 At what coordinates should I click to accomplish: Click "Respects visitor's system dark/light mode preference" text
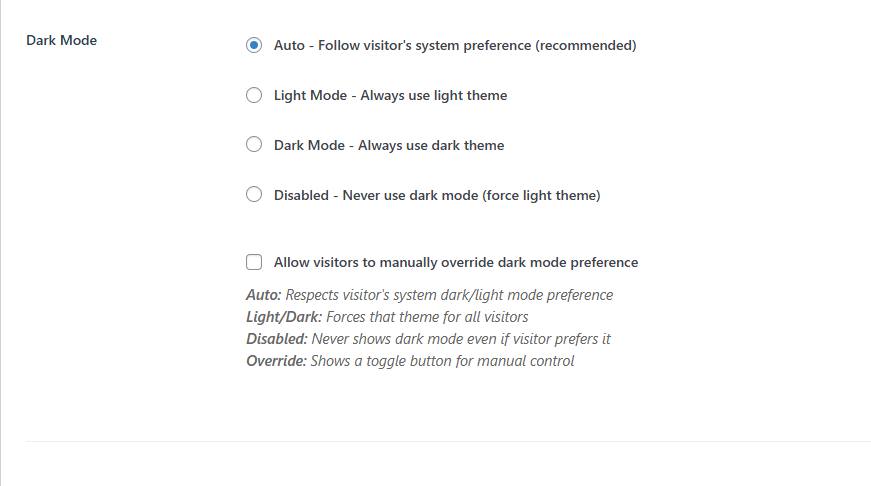point(449,295)
